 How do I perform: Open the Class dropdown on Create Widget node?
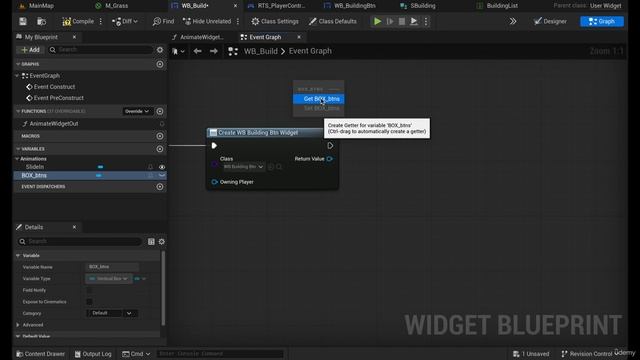[x=243, y=167]
